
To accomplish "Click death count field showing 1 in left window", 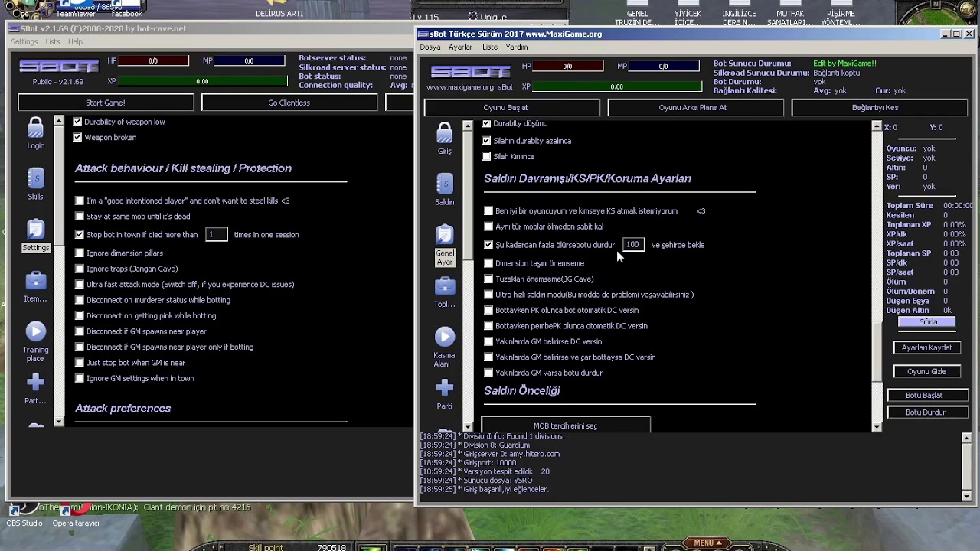I will pyautogui.click(x=217, y=234).
